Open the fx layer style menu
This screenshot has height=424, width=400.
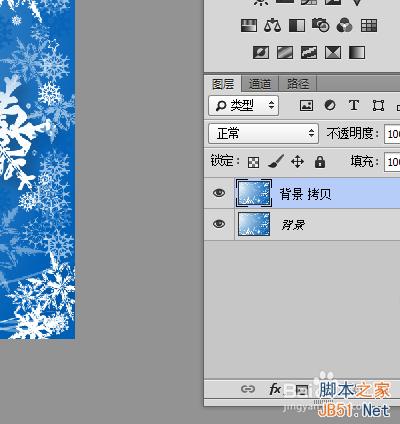click(275, 389)
